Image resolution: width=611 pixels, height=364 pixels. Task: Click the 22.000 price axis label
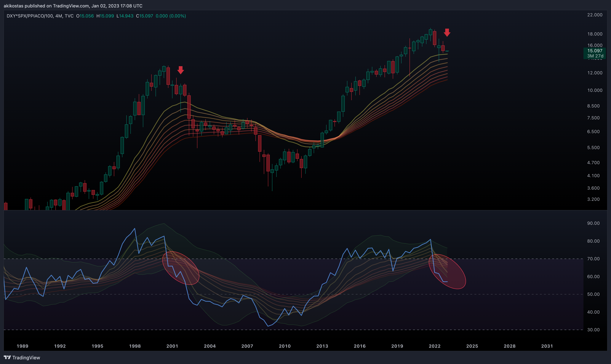coord(595,15)
